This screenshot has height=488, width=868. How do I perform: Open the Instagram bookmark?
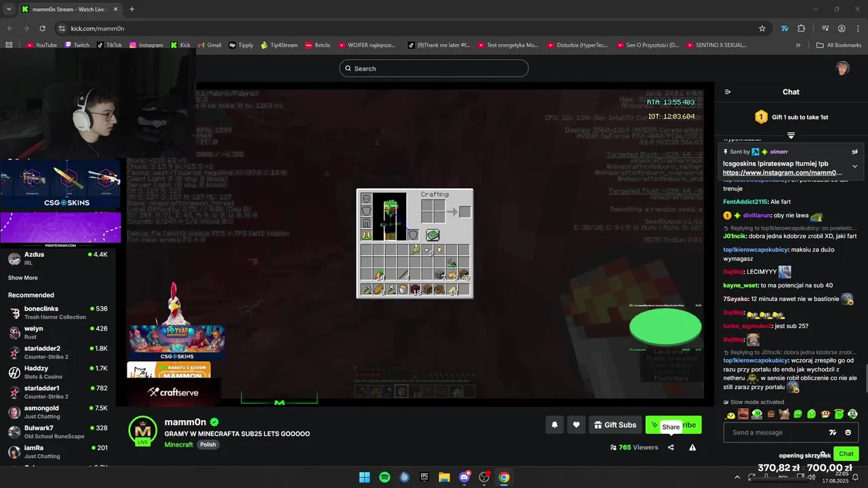pos(146,45)
